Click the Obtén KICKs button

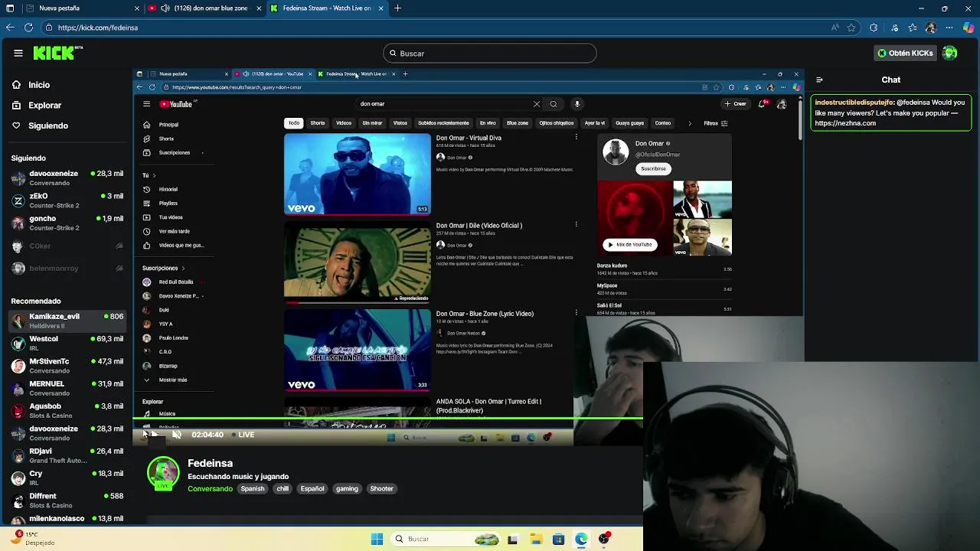pyautogui.click(x=905, y=53)
